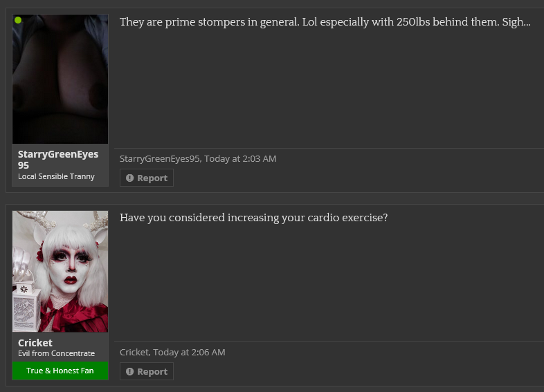Report the Cricket post
Screen dimensions: 544x392
pyautogui.click(x=147, y=371)
